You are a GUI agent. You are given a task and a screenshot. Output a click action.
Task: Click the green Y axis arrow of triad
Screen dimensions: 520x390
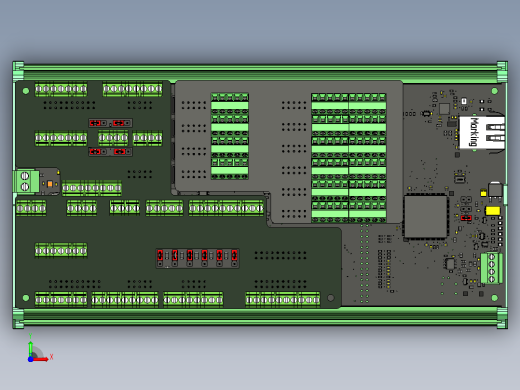31,348
